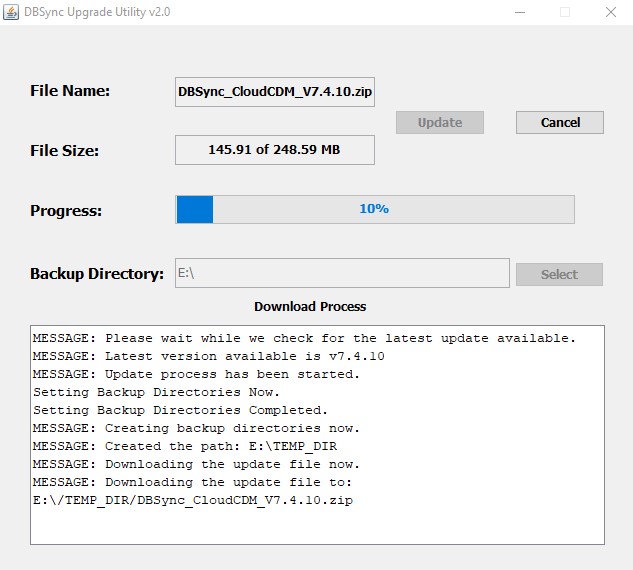Click the File Name text field

274,92
